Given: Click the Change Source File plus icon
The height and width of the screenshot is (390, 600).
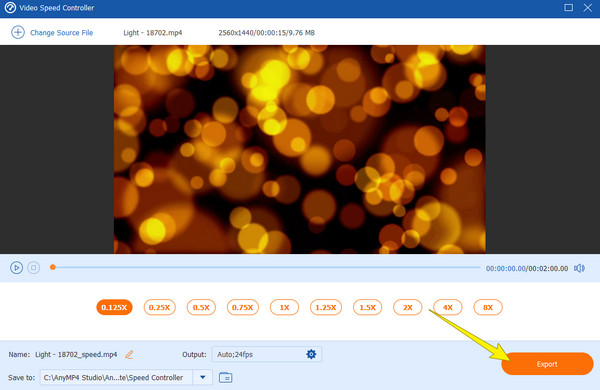Looking at the screenshot, I should (18, 33).
